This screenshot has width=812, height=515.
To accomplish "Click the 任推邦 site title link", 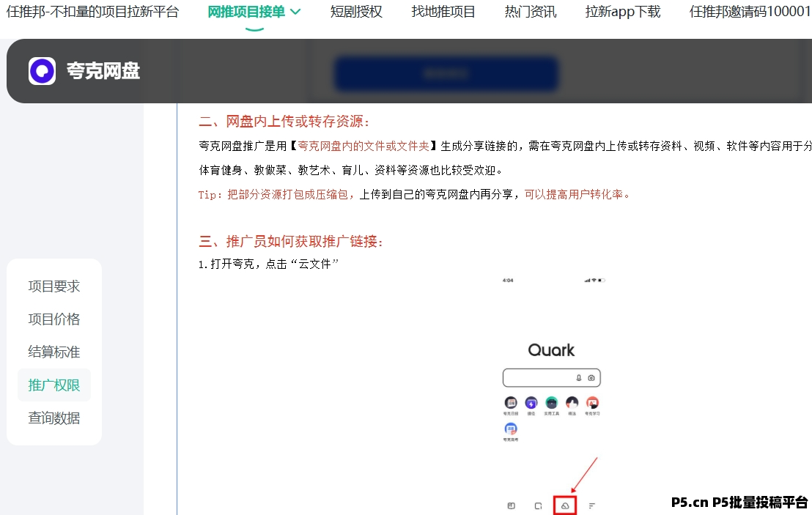I will pyautogui.click(x=92, y=12).
